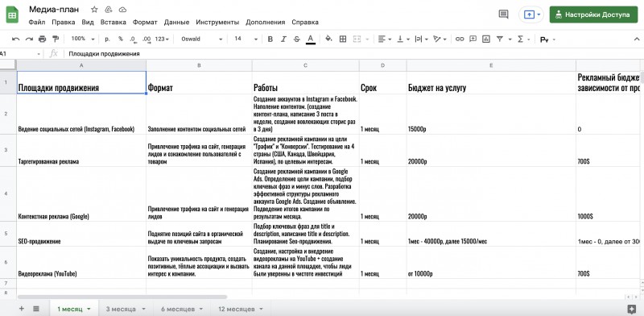Open the Правка menu
The image size is (644, 316).
[x=64, y=23]
